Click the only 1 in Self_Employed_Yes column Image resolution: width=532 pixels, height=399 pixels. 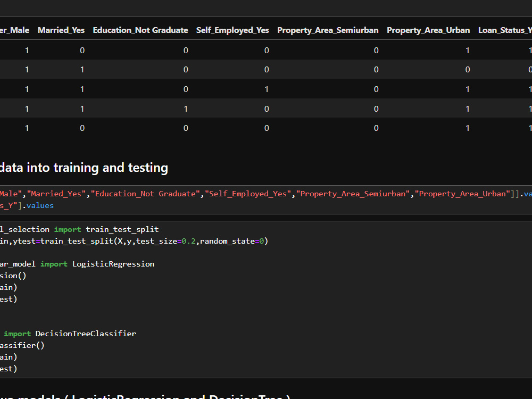click(x=267, y=89)
